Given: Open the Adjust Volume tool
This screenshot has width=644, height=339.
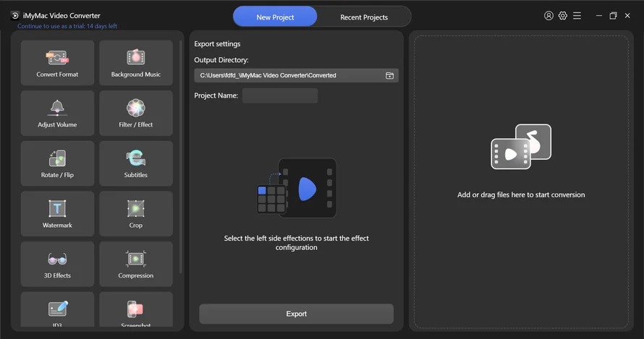Looking at the screenshot, I should point(57,113).
